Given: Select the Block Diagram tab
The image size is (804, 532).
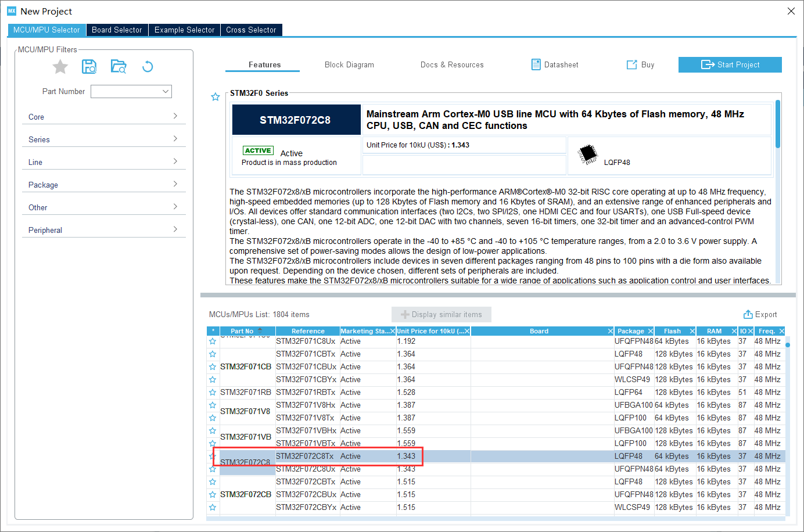Looking at the screenshot, I should 349,64.
